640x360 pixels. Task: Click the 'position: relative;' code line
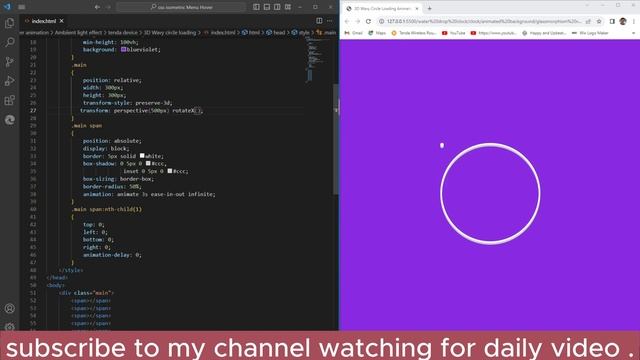[112, 80]
